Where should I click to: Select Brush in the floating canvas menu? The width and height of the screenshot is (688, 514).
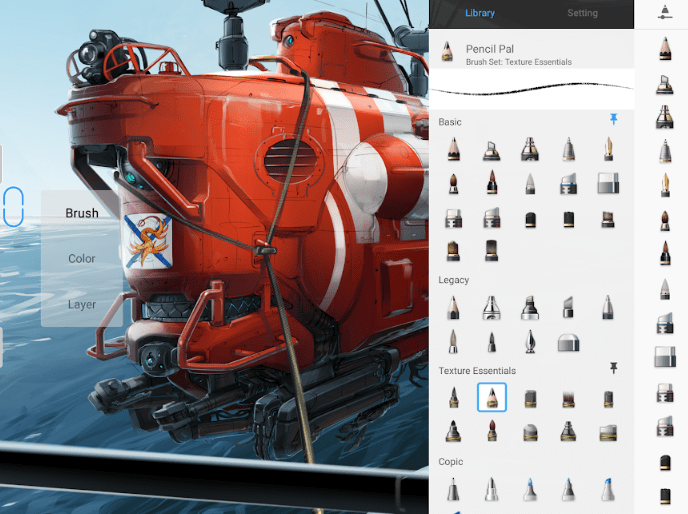coord(82,213)
